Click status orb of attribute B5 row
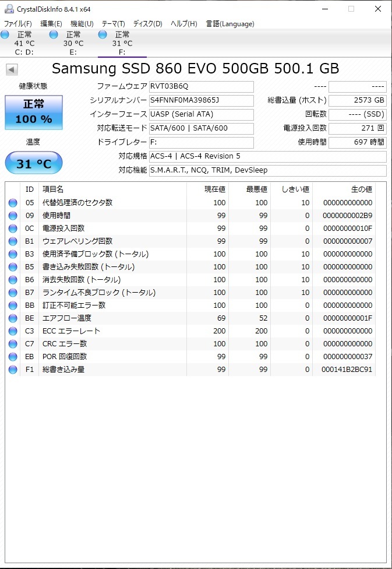The width and height of the screenshot is (392, 569). coord(13,267)
